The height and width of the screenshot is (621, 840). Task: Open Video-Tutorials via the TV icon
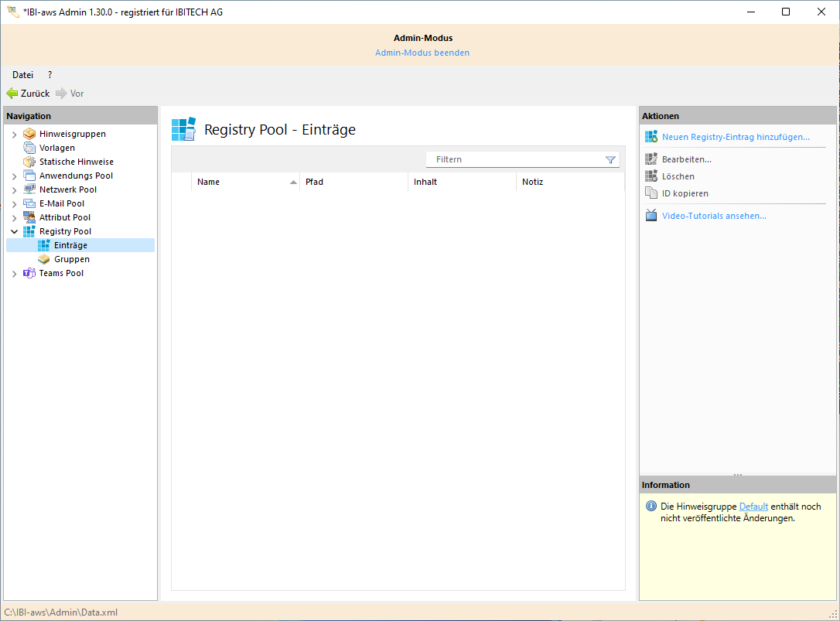point(650,215)
